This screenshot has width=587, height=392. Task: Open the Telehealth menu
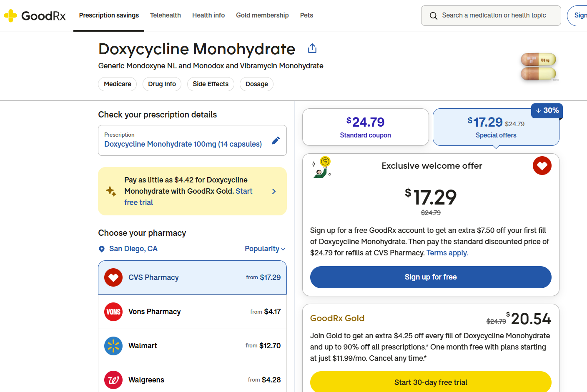[166, 15]
